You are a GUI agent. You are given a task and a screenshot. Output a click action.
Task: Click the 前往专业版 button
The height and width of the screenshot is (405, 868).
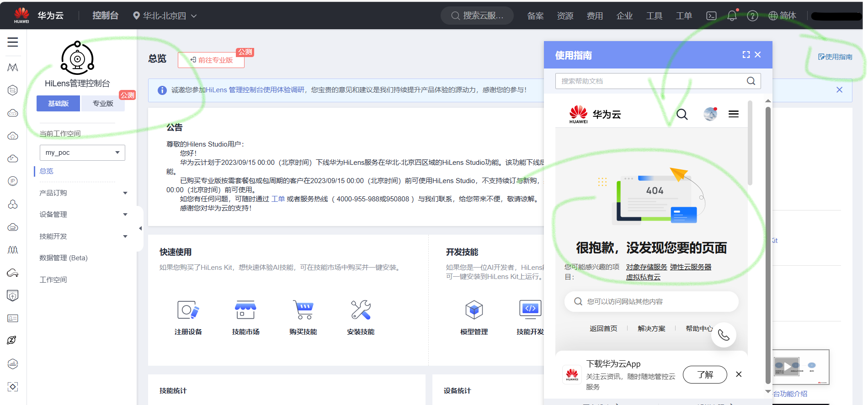(211, 60)
